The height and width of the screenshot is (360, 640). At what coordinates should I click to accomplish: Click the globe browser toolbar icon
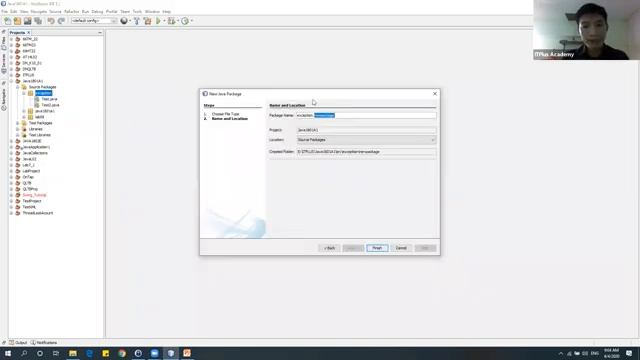point(124,21)
